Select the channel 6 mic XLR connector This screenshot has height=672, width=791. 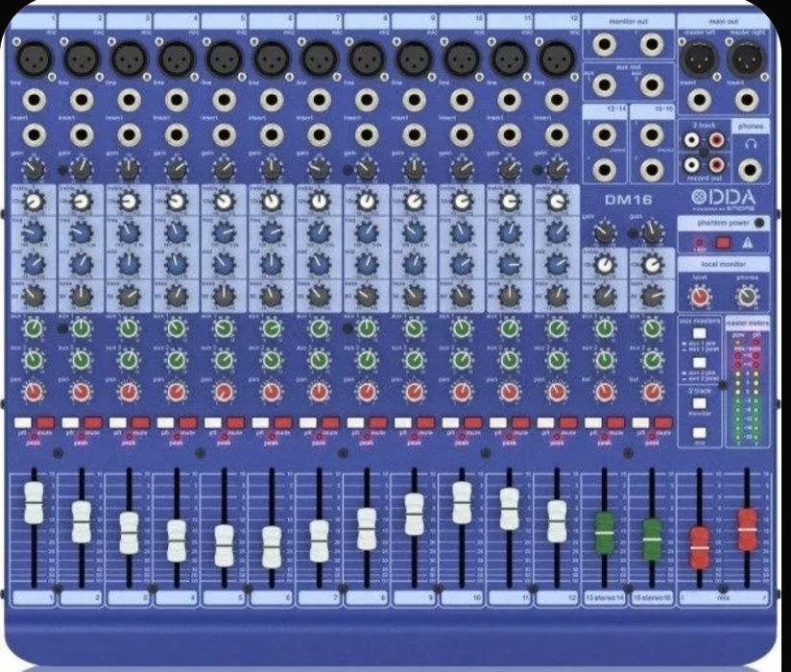click(x=272, y=59)
